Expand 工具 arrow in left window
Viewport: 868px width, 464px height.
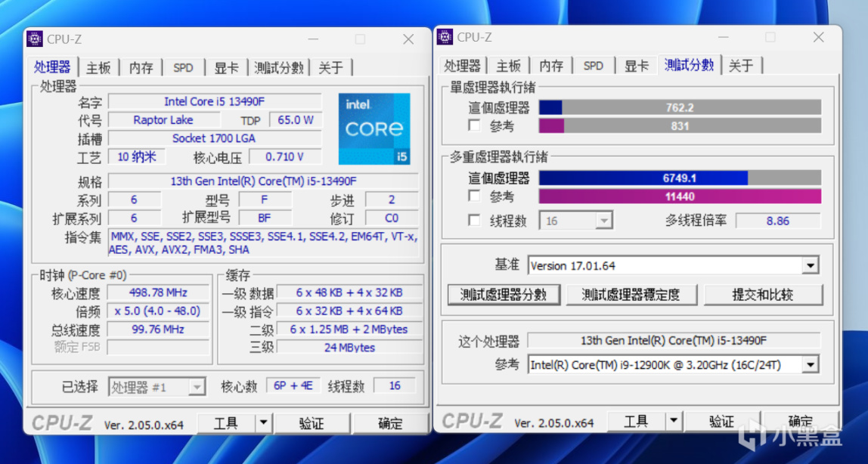(263, 424)
